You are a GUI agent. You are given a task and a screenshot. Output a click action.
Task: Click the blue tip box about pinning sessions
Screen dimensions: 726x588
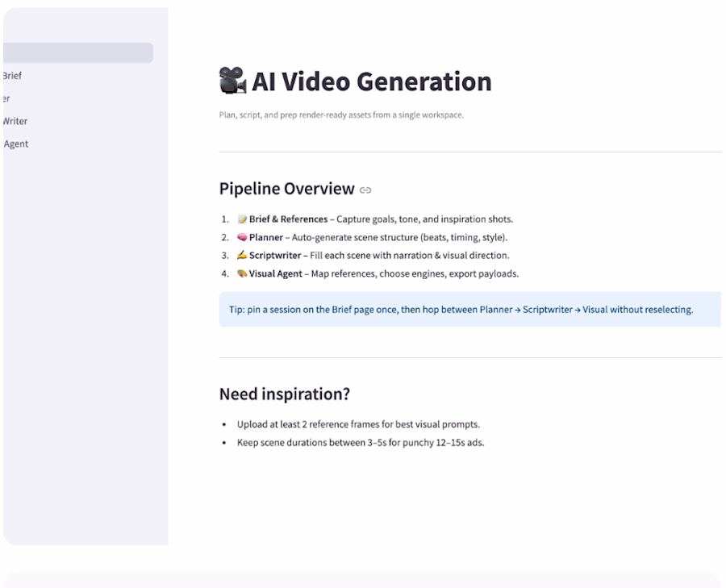(469, 310)
